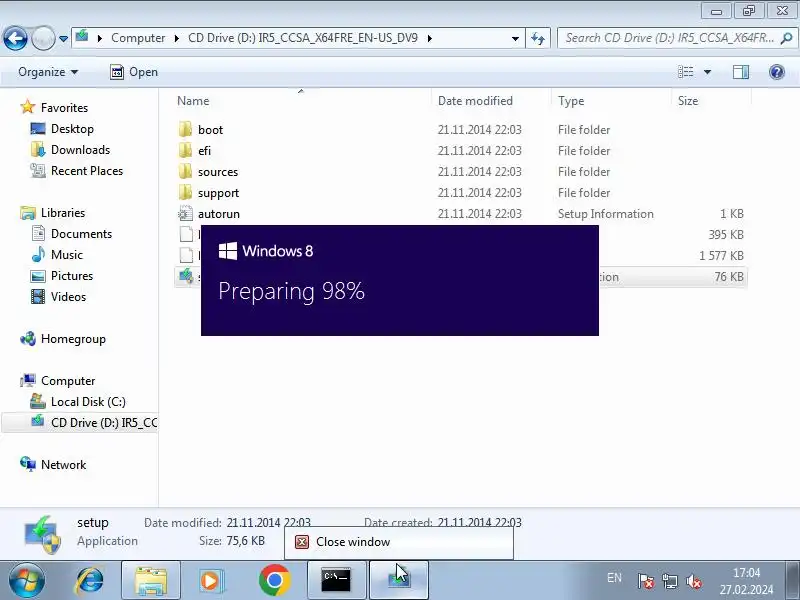The image size is (800, 600).
Task: Click the Show desktop strip
Action: coord(793,581)
